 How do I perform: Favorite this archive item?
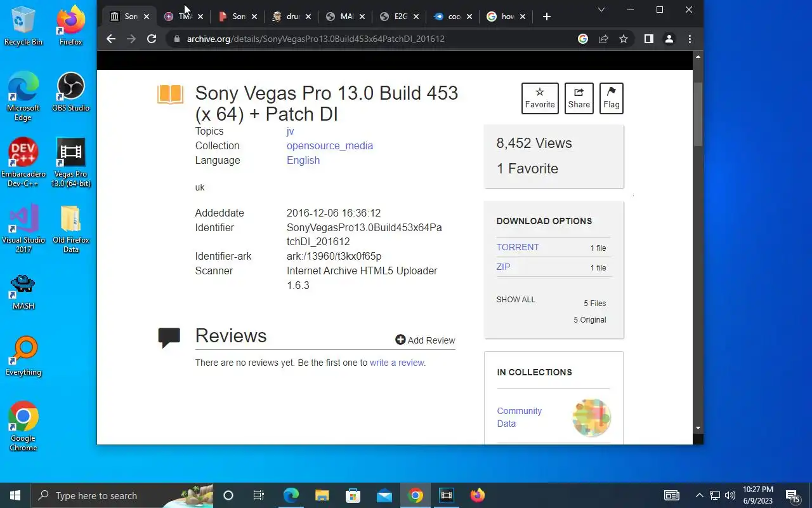(x=540, y=98)
